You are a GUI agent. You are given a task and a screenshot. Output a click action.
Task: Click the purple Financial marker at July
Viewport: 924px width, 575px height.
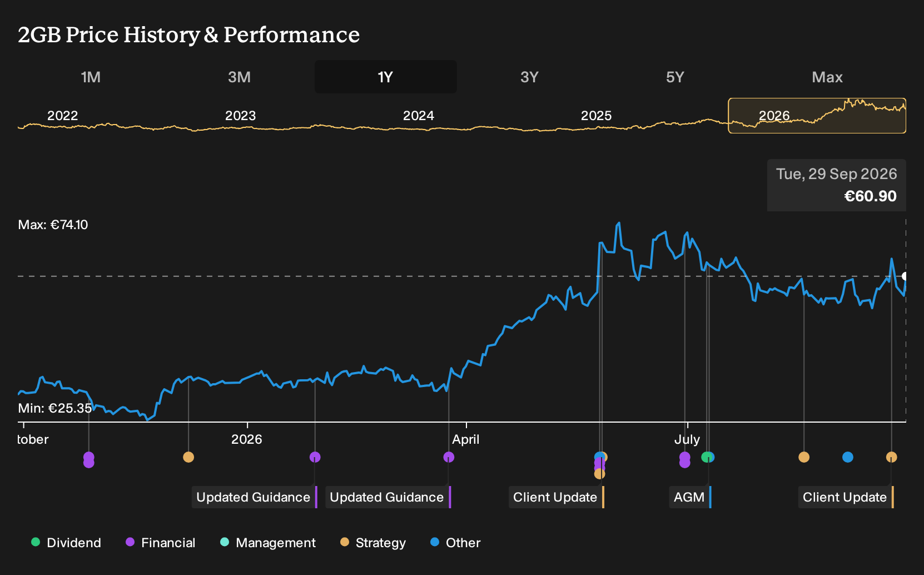click(684, 460)
